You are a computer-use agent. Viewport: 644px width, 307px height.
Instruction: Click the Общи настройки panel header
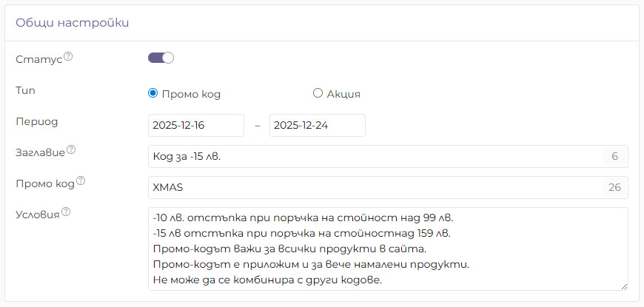point(73,22)
